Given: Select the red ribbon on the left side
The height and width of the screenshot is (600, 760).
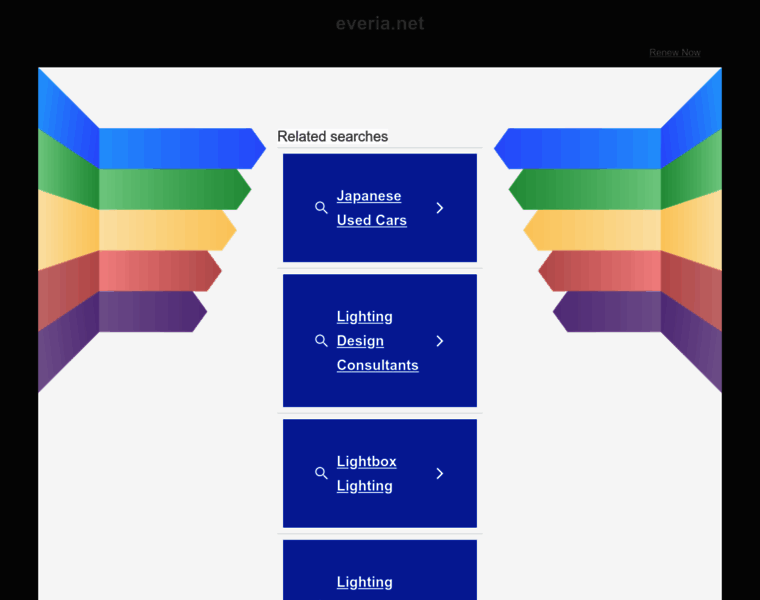Looking at the screenshot, I should tap(158, 270).
